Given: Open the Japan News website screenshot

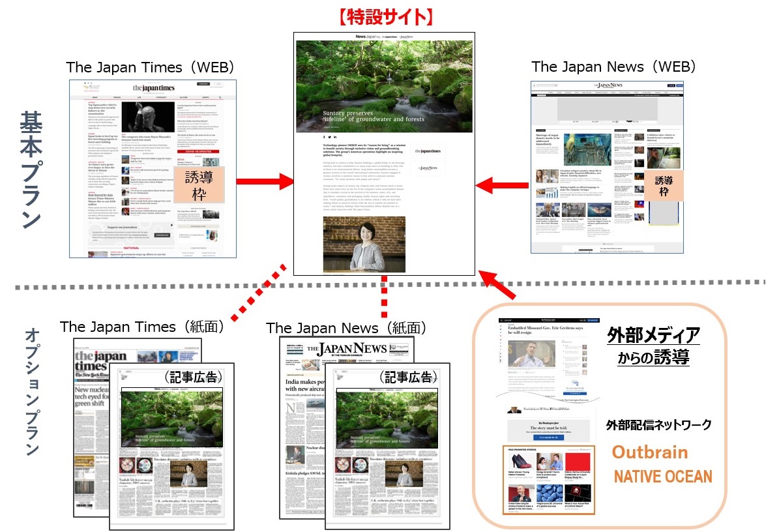Looking at the screenshot, I should 607,167.
